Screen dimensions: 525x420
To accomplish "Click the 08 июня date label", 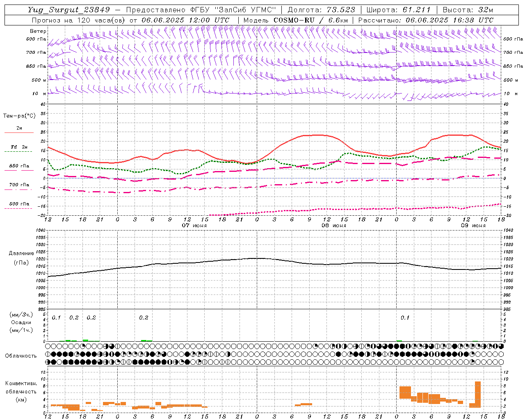I will (x=333, y=226).
